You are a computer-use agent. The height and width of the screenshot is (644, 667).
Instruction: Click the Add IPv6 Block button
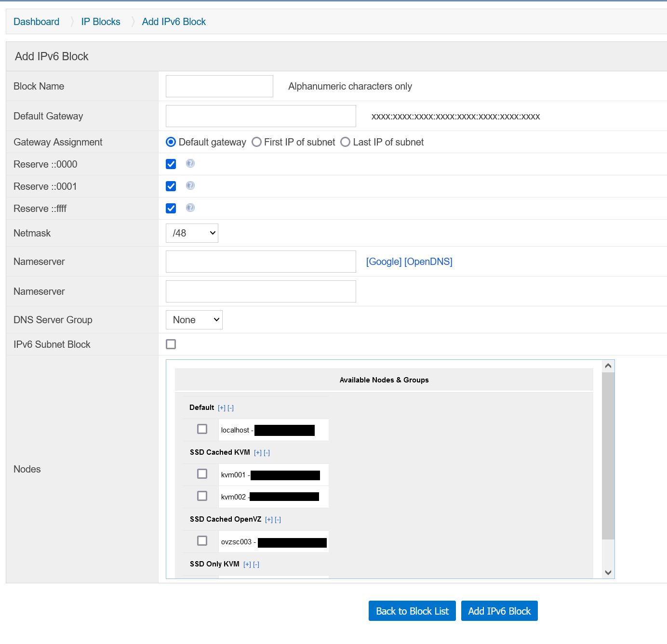(x=499, y=611)
